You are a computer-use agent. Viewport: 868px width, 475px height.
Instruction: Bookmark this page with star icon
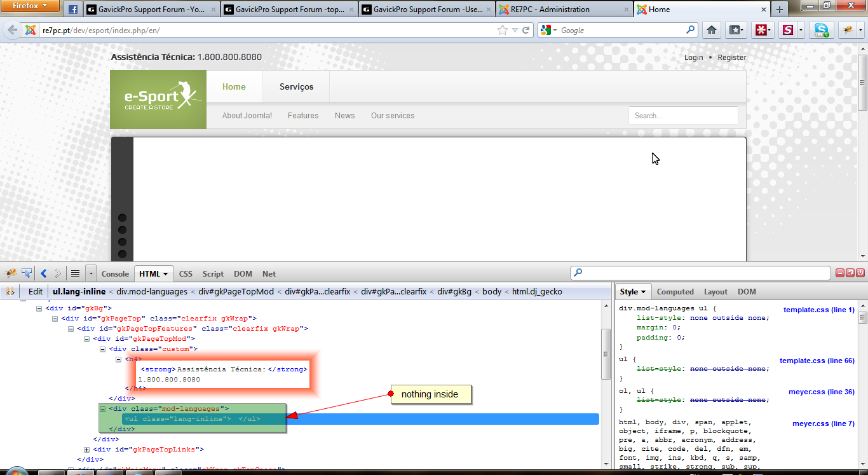click(x=503, y=30)
